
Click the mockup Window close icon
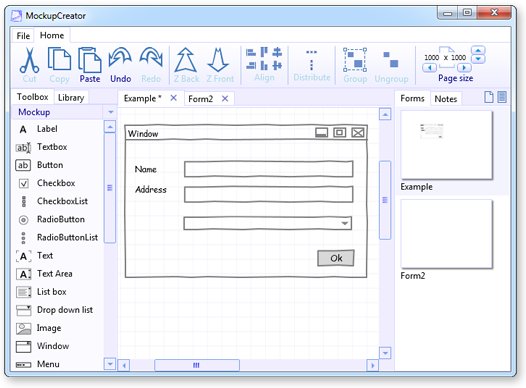coord(358,133)
